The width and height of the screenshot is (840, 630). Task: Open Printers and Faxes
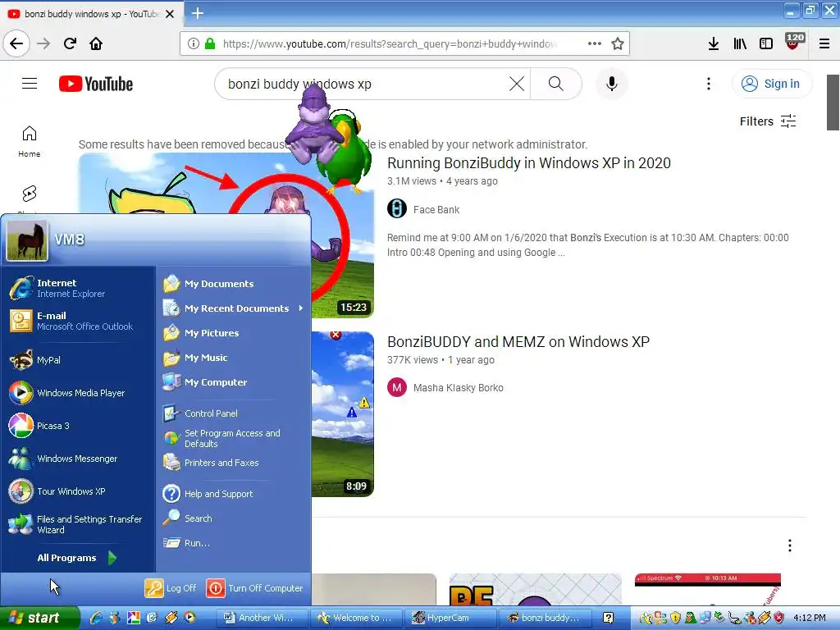point(234,463)
